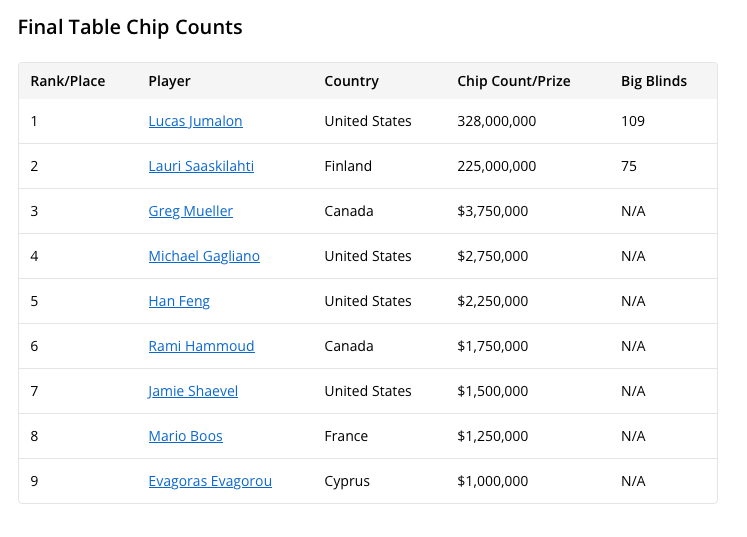Viewport: 747px width, 537px height.
Task: Click the Big Blinds column header
Action: pyautogui.click(x=654, y=81)
